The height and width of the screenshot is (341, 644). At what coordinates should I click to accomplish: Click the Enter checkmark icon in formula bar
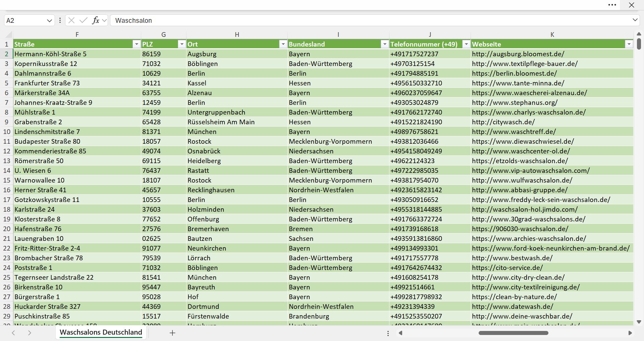[x=84, y=20]
